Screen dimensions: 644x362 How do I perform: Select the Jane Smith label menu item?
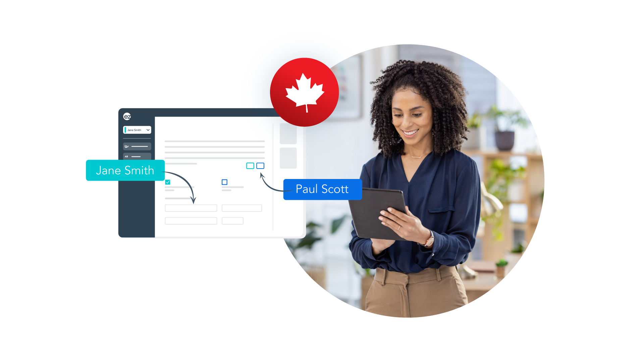[x=137, y=130]
